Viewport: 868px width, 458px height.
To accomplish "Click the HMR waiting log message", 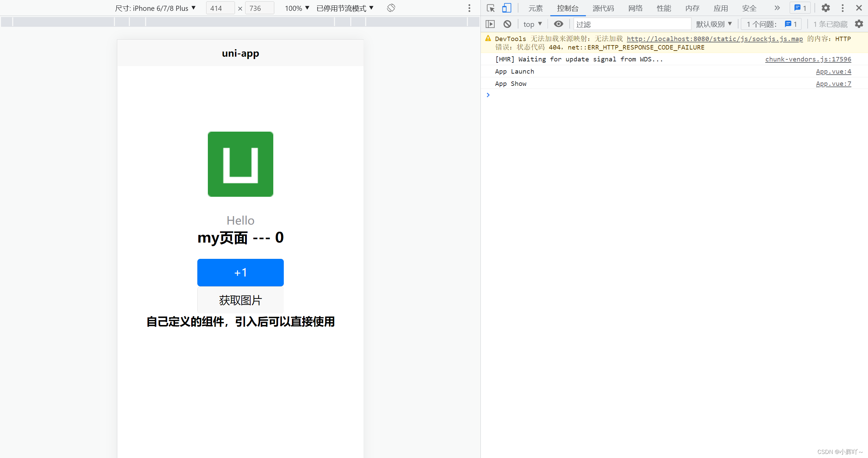I will tap(579, 59).
